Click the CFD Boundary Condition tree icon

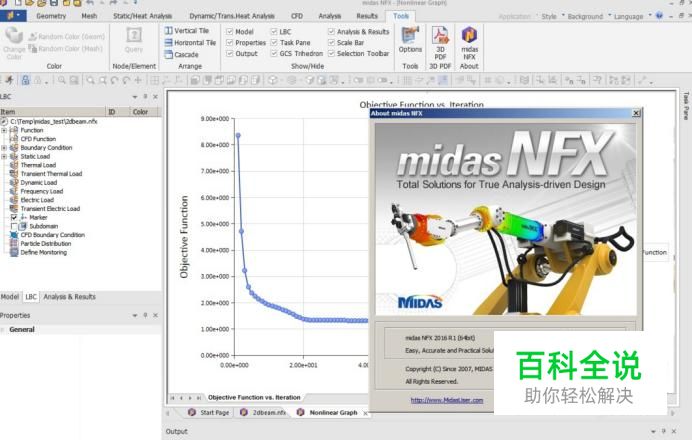tap(14, 235)
